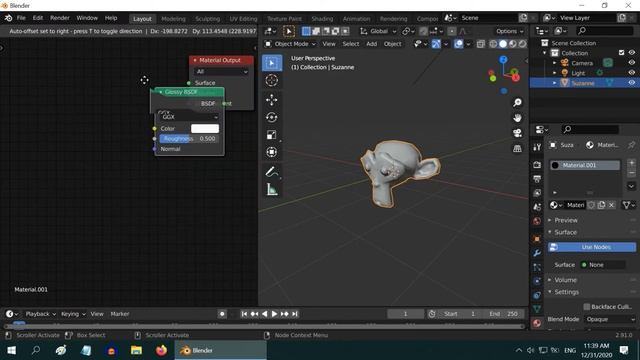Toggle Collection exclude checkbox
Screen dimensions: 640x360
click(x=621, y=53)
